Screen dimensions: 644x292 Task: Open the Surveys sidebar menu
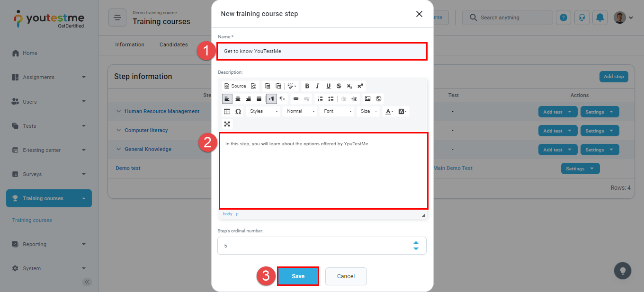point(49,174)
